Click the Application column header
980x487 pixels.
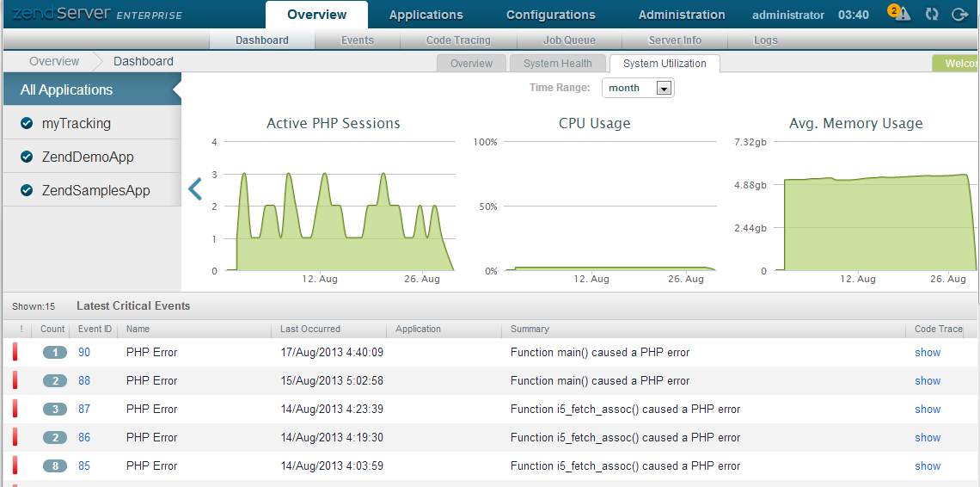[418, 329]
